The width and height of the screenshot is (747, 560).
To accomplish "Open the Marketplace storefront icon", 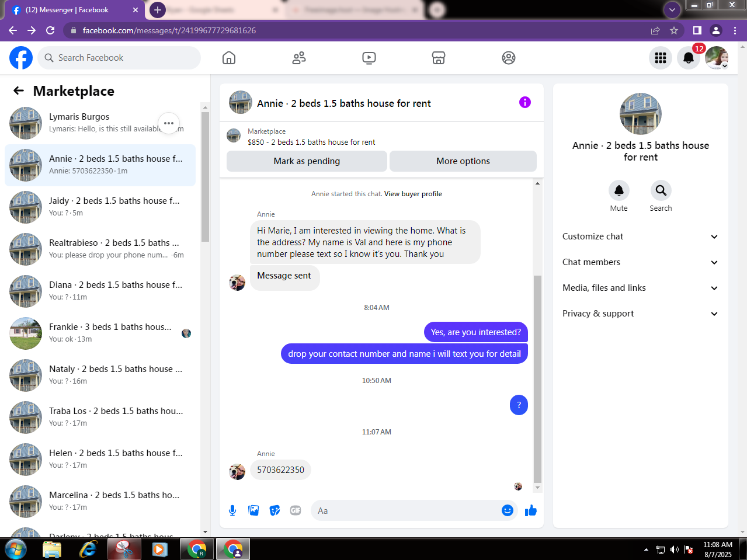I will [439, 58].
